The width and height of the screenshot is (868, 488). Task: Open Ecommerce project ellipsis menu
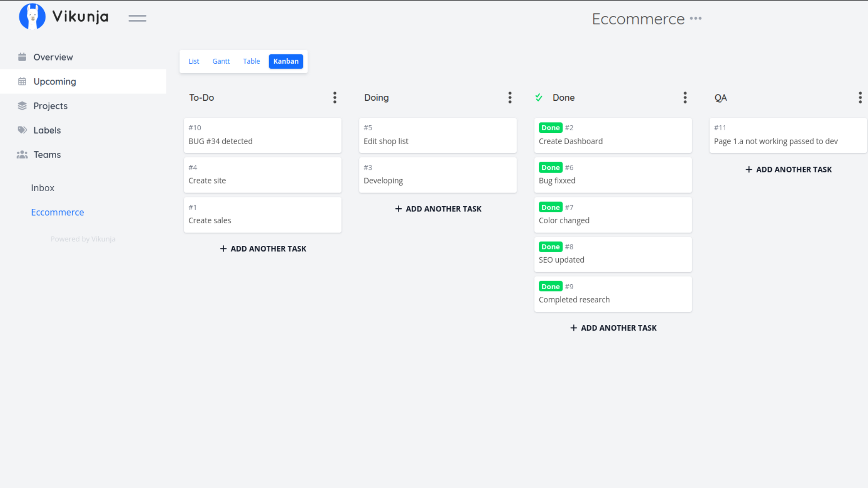click(696, 19)
